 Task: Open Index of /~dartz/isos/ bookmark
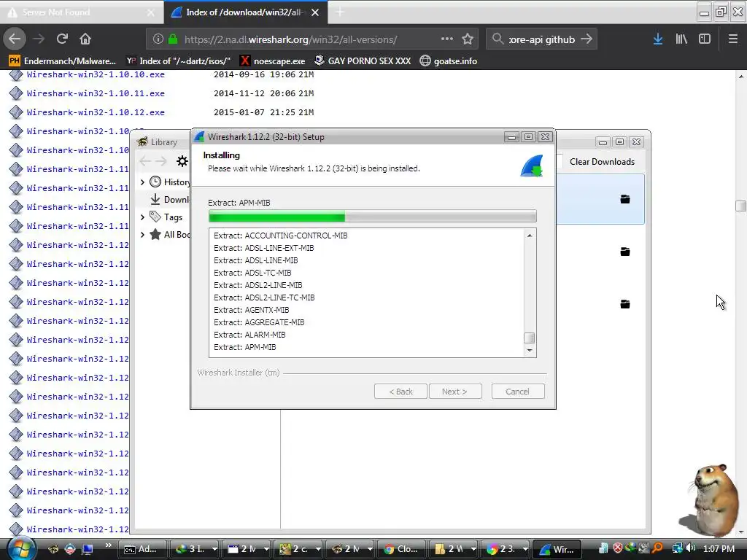click(x=179, y=61)
